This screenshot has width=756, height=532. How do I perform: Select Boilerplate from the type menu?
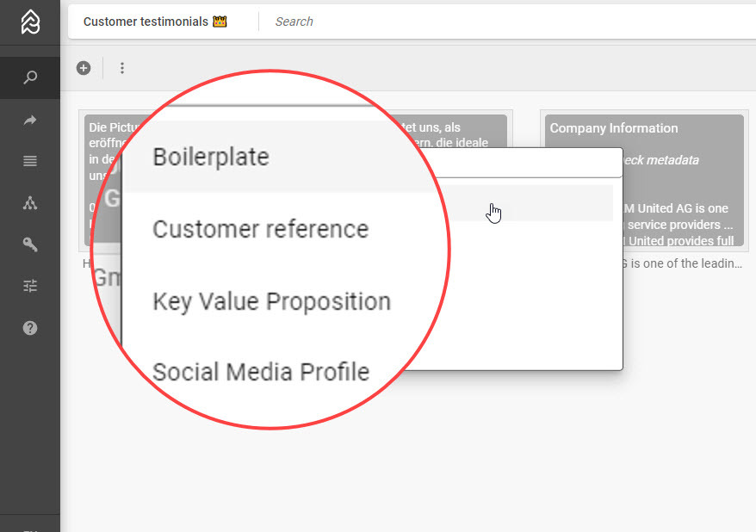pyautogui.click(x=211, y=157)
